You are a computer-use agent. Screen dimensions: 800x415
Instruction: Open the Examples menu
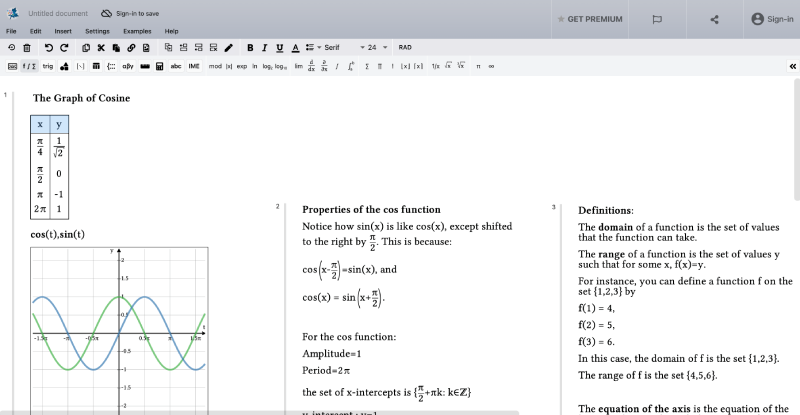(x=137, y=31)
